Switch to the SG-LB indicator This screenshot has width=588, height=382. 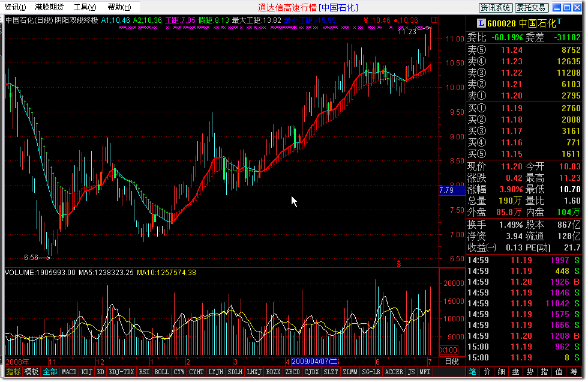(371, 372)
